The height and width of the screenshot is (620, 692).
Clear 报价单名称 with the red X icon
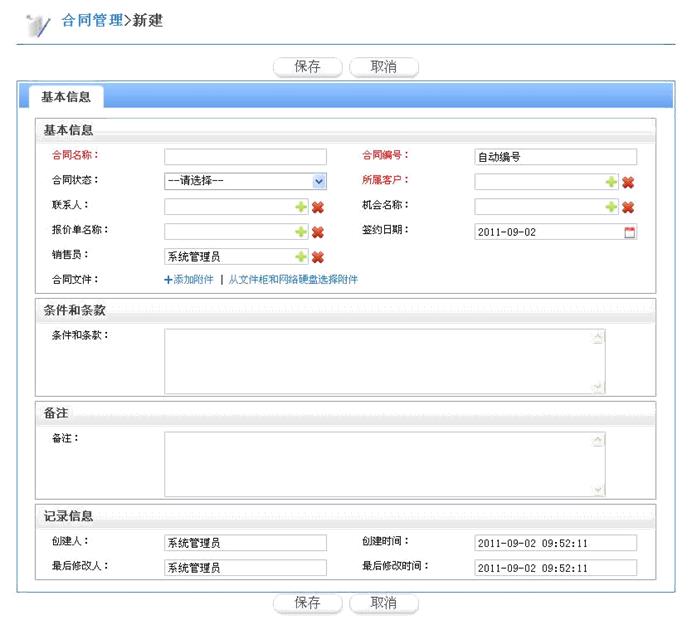(318, 232)
